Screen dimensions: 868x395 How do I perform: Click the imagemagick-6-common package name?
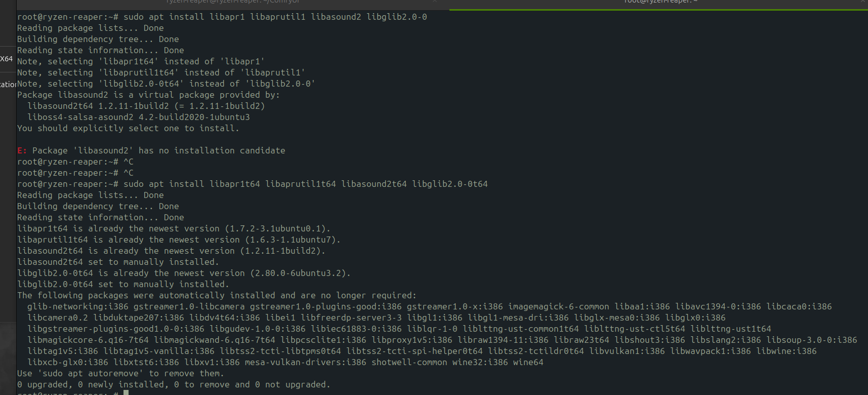click(558, 306)
